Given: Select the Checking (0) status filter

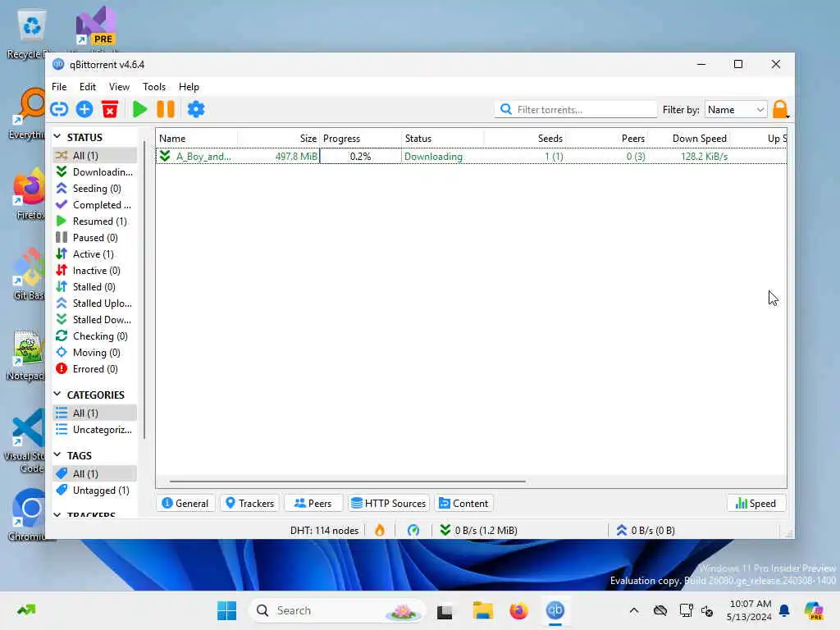Looking at the screenshot, I should (x=94, y=336).
